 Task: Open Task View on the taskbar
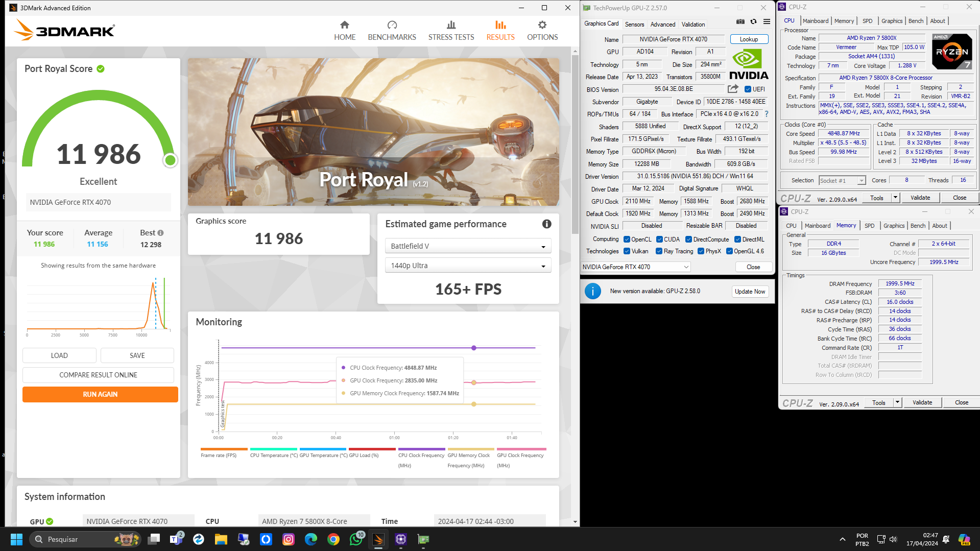point(154,539)
